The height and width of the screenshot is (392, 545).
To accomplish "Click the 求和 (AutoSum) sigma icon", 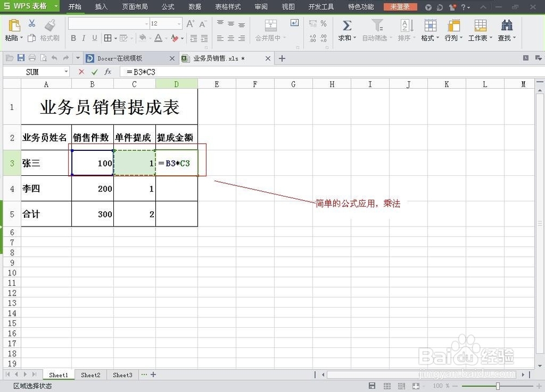I will (x=347, y=26).
